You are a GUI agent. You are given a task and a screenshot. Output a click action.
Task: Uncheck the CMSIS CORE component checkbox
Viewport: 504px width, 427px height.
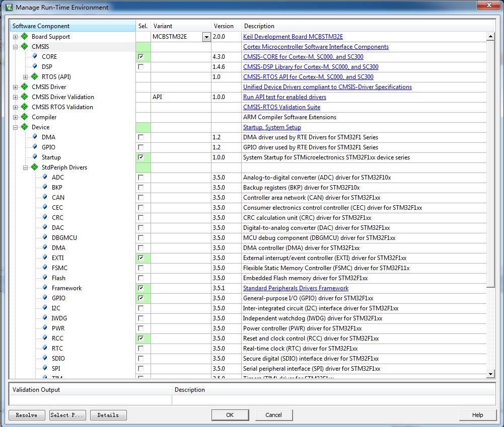[141, 57]
